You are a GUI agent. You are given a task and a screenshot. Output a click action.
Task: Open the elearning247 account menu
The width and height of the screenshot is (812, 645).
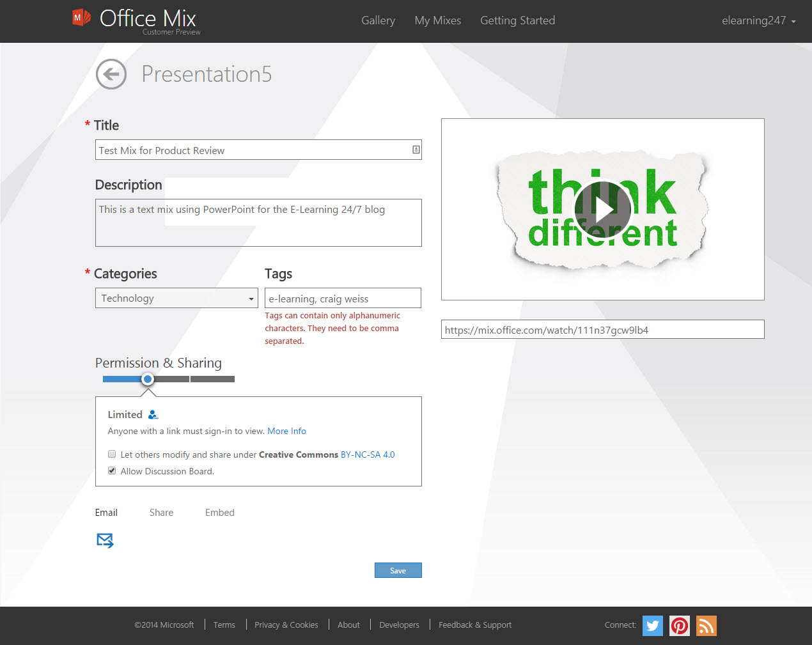pos(758,20)
